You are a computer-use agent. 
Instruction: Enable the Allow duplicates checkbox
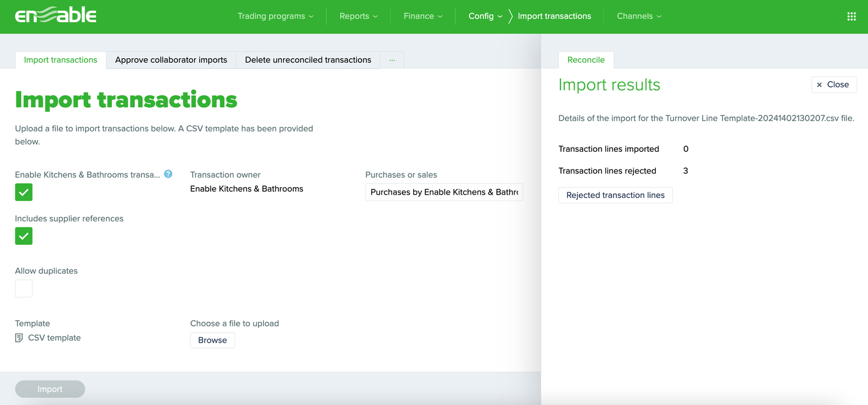tap(24, 289)
